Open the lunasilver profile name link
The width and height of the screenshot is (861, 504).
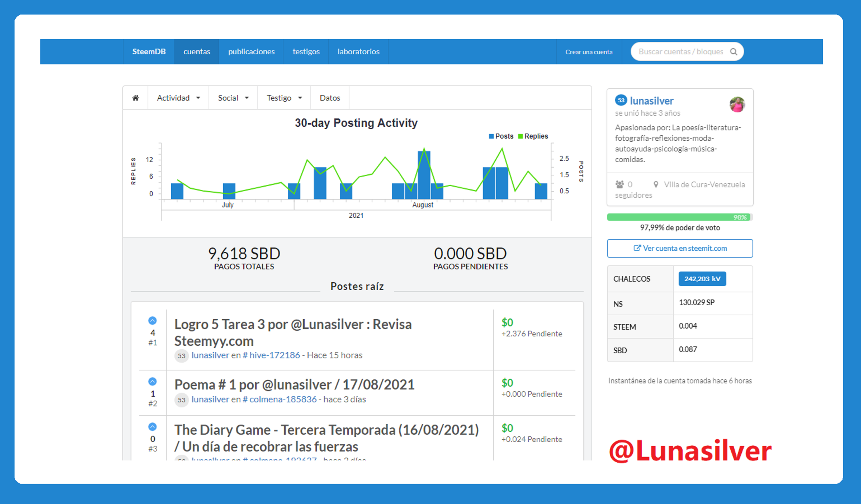tap(652, 101)
